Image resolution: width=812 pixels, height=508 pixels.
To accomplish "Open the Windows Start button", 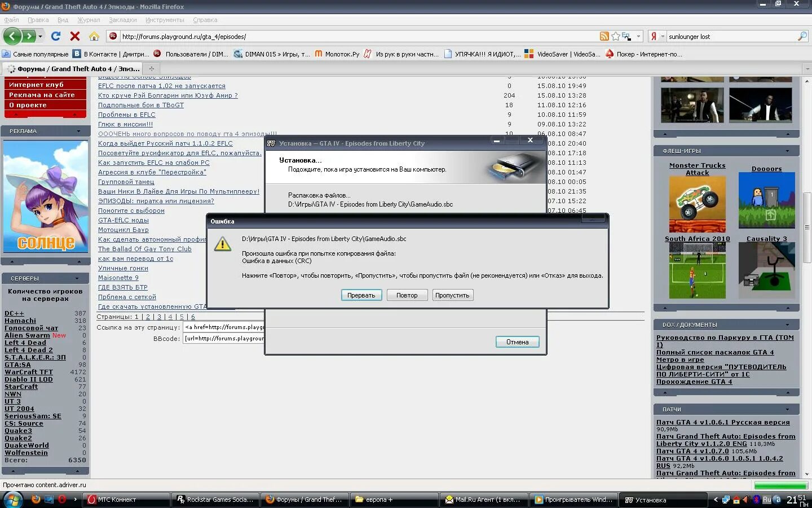I will pyautogui.click(x=12, y=500).
